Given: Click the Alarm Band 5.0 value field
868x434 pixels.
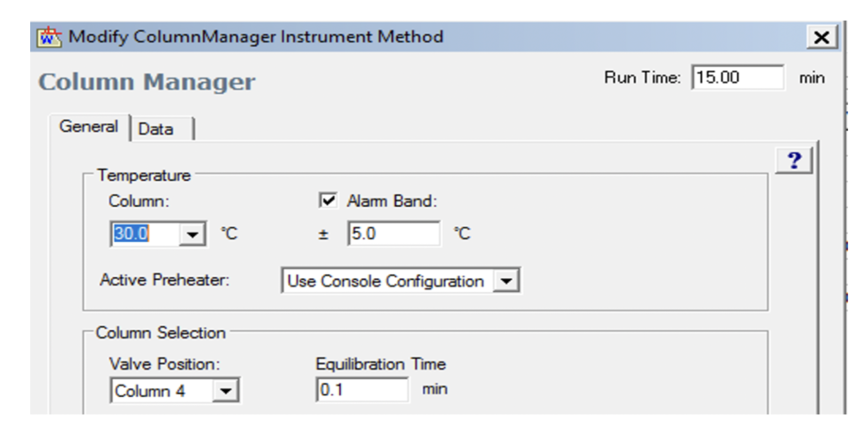Looking at the screenshot, I should (x=393, y=234).
